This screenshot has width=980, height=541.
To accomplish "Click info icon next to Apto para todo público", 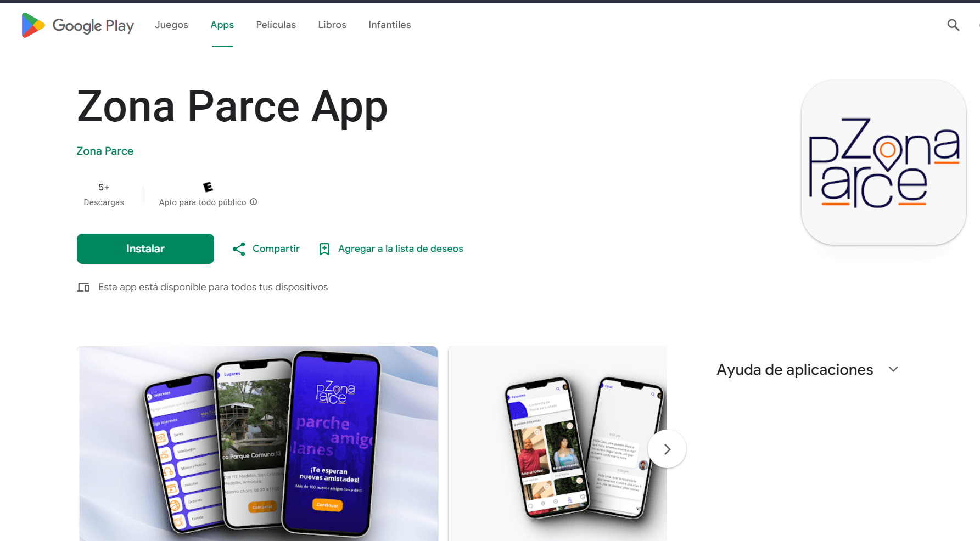I will 254,202.
